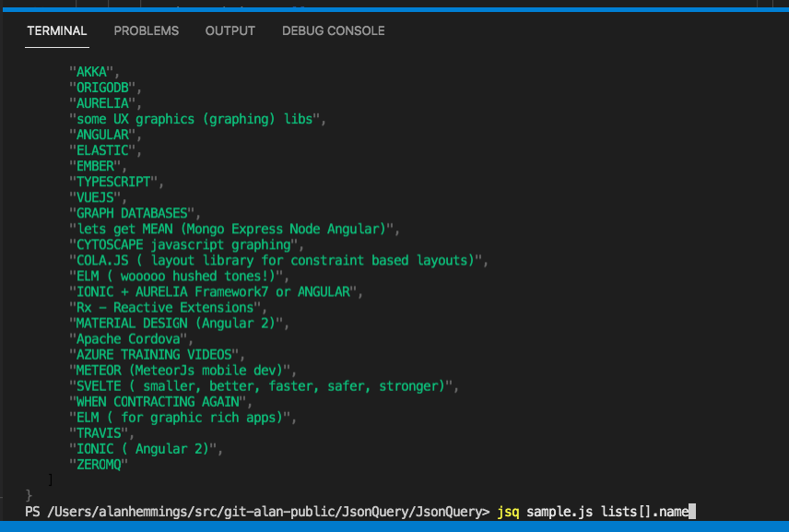Click the "TRAVIS" output line

point(101,432)
